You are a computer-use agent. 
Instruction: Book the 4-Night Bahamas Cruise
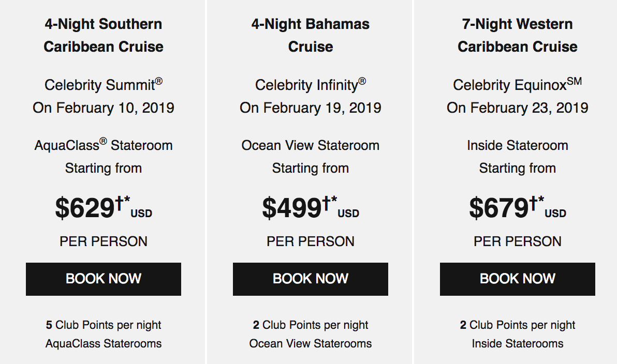pos(311,279)
